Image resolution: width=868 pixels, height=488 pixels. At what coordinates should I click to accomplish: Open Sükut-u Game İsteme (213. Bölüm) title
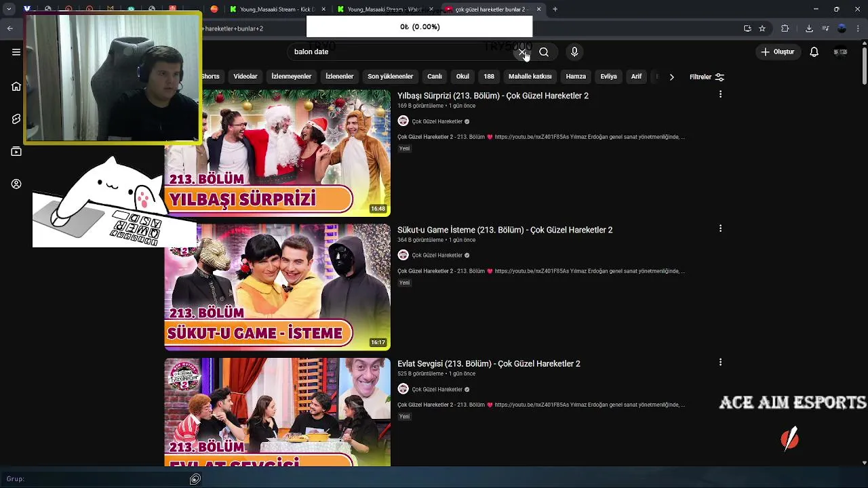[x=505, y=230]
